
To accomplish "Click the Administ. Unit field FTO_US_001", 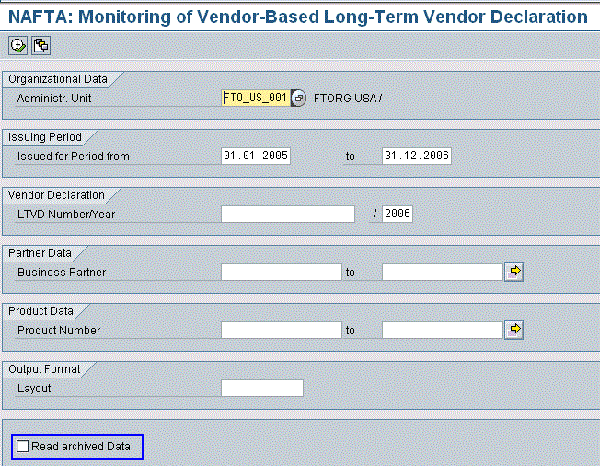I will pyautogui.click(x=256, y=98).
